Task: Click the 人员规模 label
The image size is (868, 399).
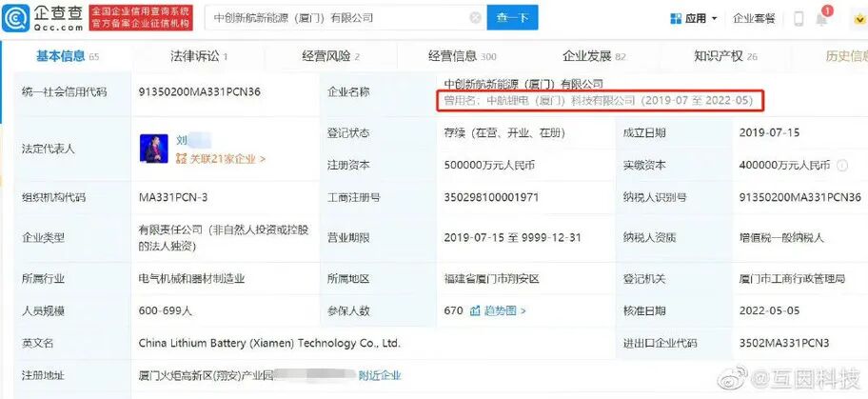Action: point(43,310)
